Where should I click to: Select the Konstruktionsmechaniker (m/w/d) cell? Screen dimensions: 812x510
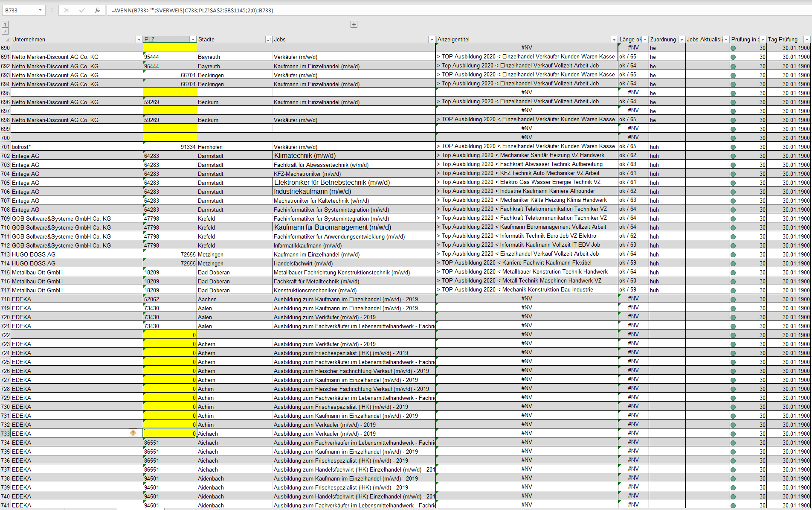tap(354, 290)
